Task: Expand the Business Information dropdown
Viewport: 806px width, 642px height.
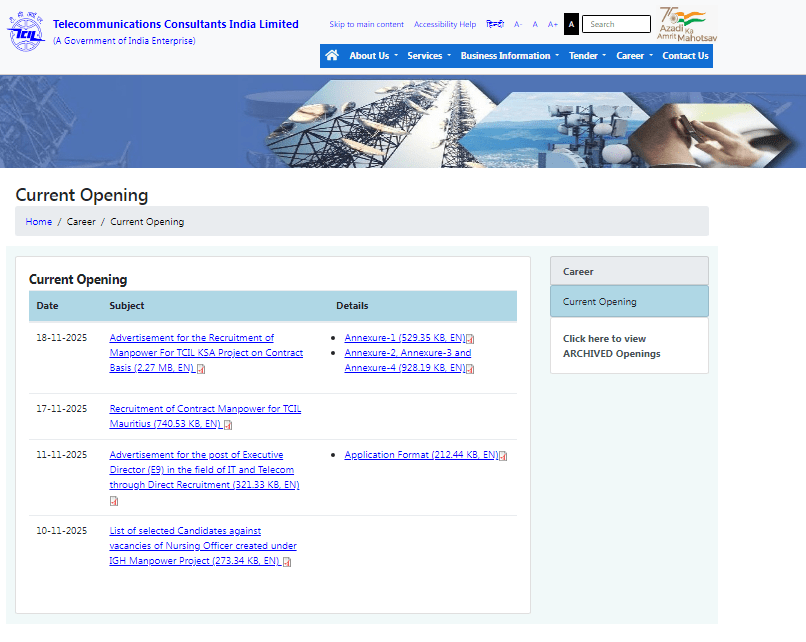Action: tap(508, 55)
